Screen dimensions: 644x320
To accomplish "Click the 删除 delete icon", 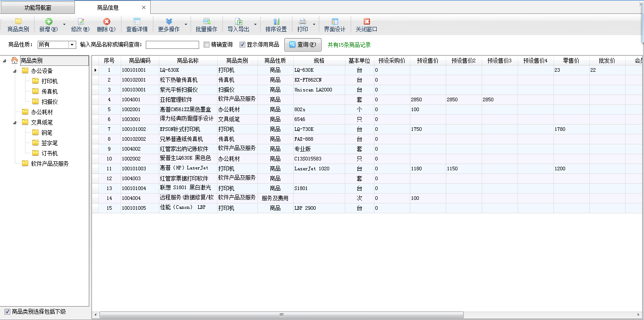I will tap(106, 22).
